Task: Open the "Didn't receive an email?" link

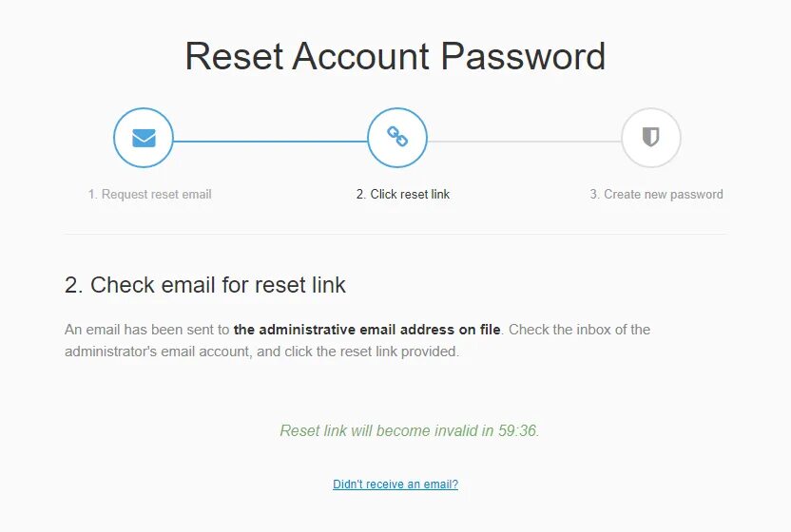Action: (395, 484)
